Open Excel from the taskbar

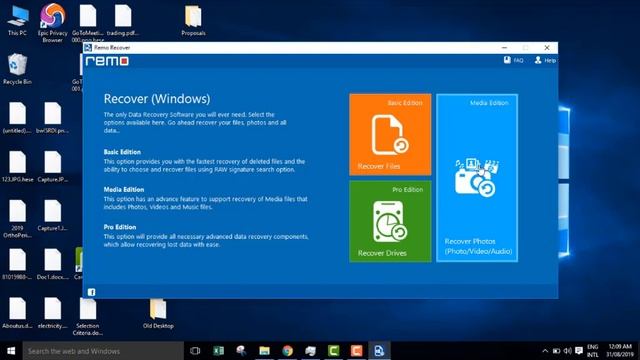(x=218, y=351)
